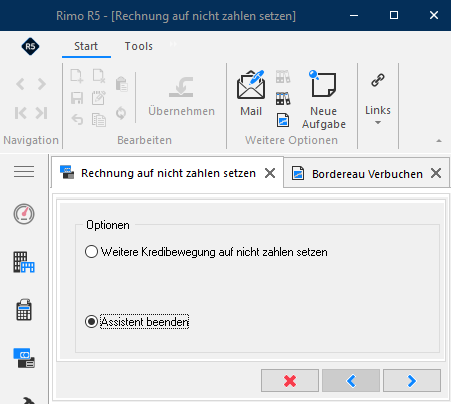Click the copy documents icon
Image resolution: width=451 pixels, height=404 pixels.
tap(99, 120)
